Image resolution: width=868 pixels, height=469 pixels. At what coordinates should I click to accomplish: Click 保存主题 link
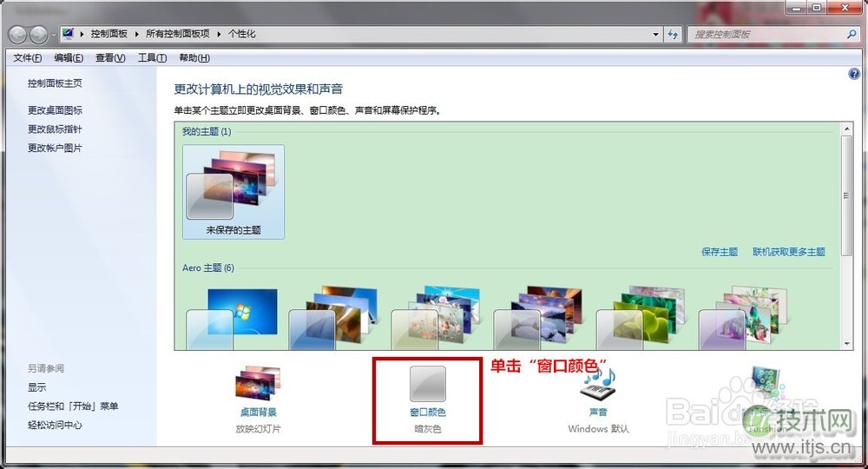point(720,252)
